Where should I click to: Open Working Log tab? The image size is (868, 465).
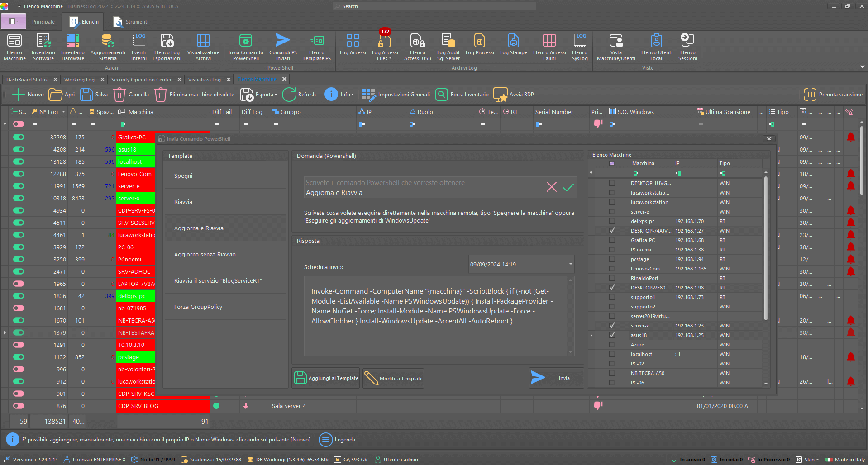(x=79, y=80)
